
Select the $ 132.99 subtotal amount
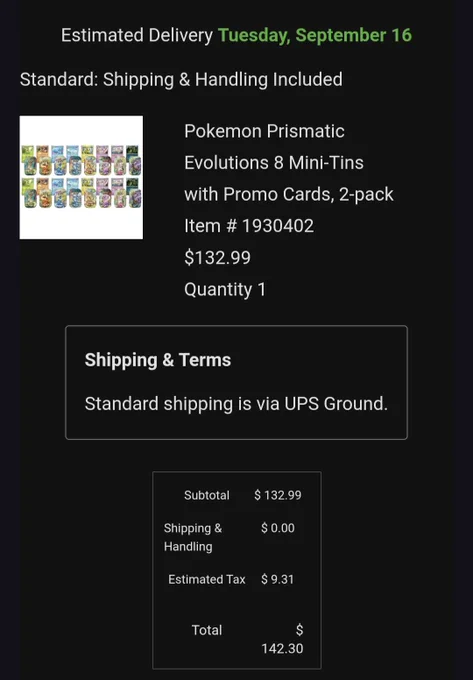tap(278, 495)
